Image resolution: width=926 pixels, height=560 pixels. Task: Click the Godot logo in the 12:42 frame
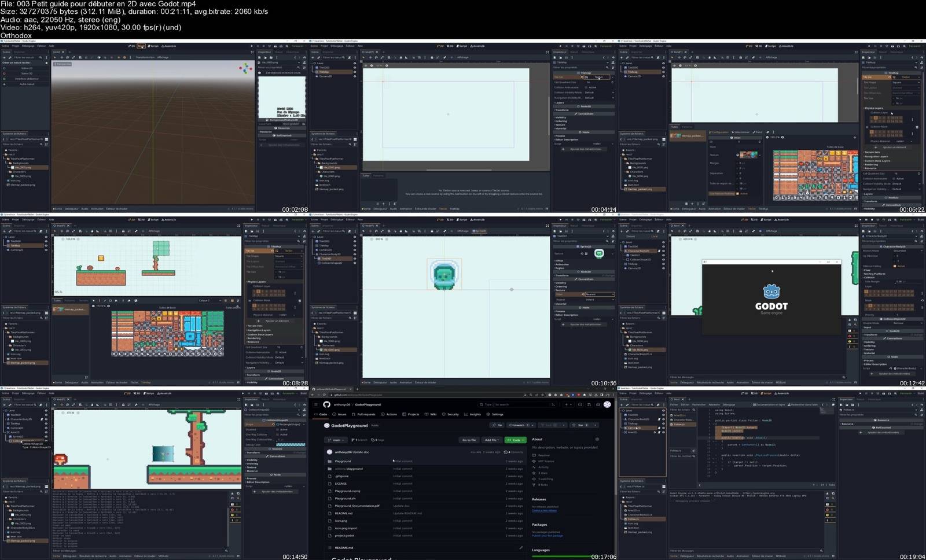tap(771, 292)
